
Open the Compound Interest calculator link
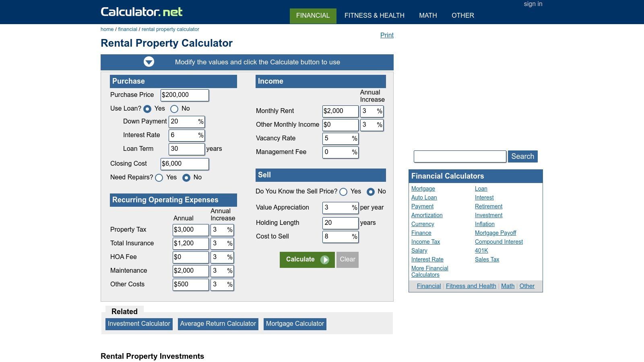coord(499,242)
